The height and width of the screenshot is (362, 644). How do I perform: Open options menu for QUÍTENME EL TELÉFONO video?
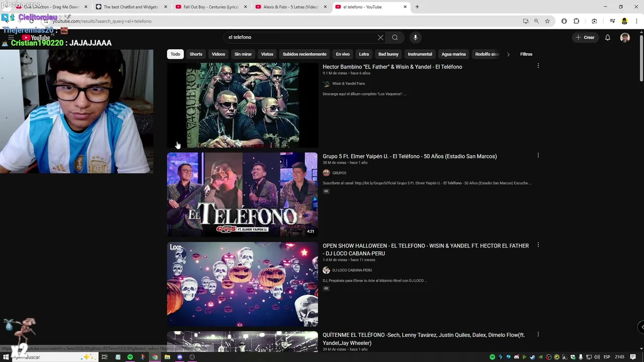[x=538, y=334]
